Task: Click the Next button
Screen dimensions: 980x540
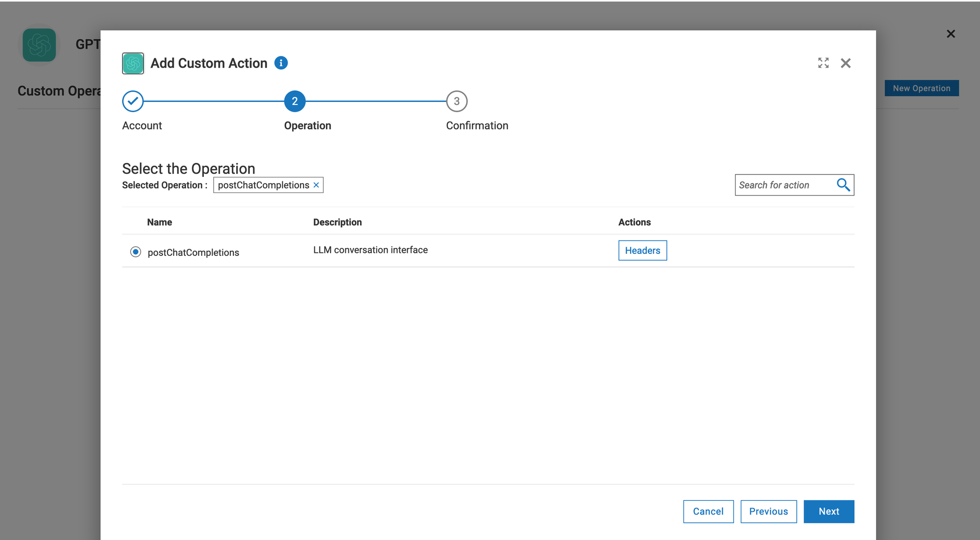Action: point(829,511)
